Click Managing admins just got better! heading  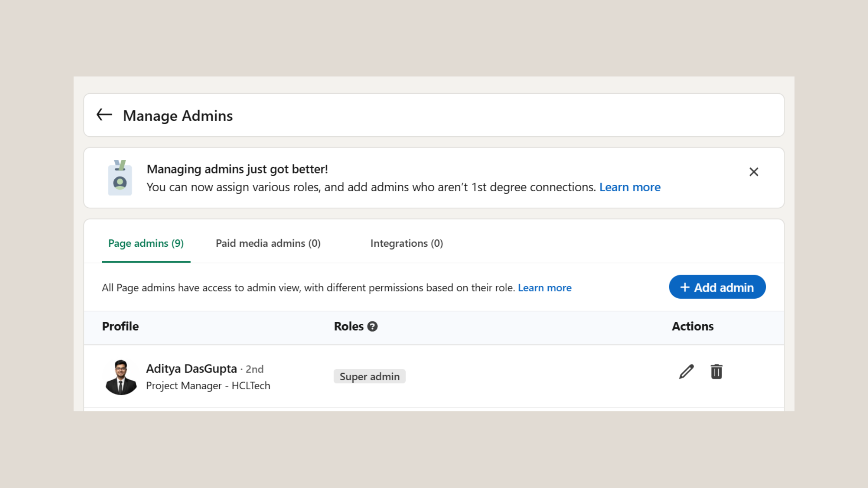coord(237,169)
